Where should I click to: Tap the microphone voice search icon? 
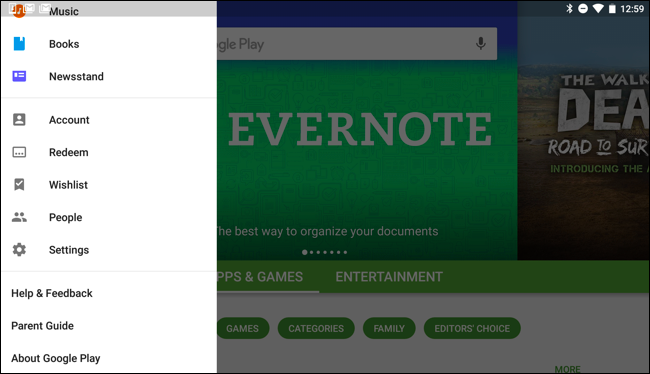(480, 44)
